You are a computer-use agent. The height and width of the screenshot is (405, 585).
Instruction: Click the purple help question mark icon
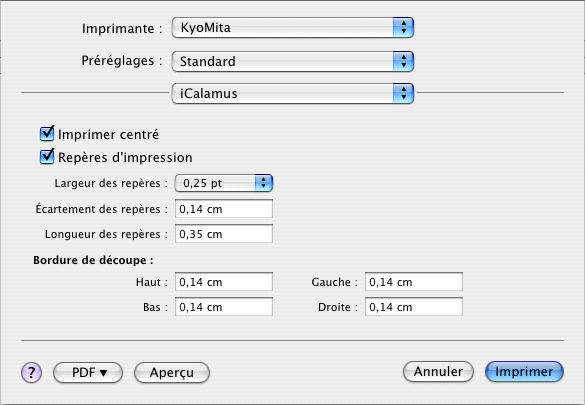click(x=31, y=372)
